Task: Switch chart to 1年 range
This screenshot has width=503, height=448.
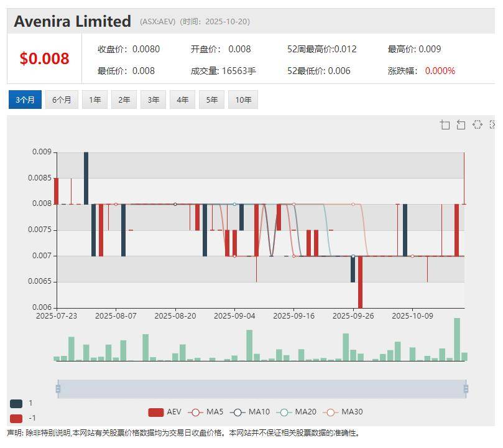Action: [x=95, y=100]
